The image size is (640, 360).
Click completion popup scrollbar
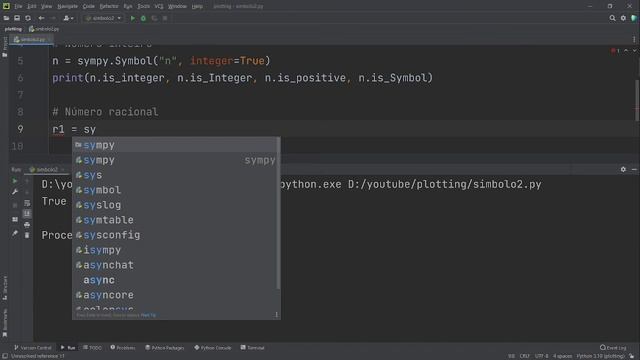pos(278,213)
